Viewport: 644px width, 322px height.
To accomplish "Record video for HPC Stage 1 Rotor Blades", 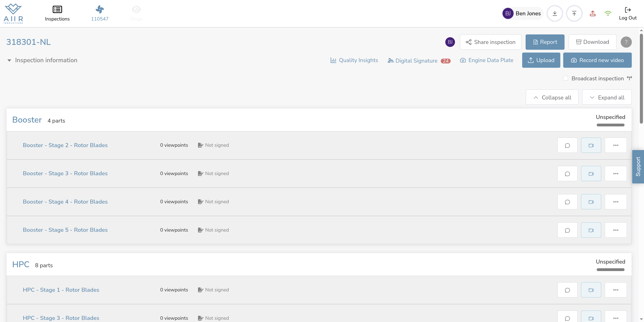I will [591, 290].
